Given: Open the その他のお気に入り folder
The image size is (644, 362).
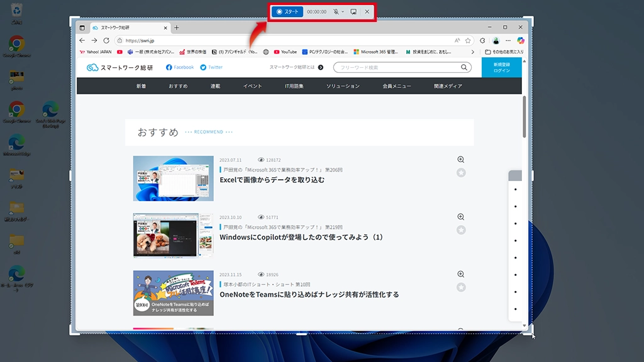Looking at the screenshot, I should 504,52.
